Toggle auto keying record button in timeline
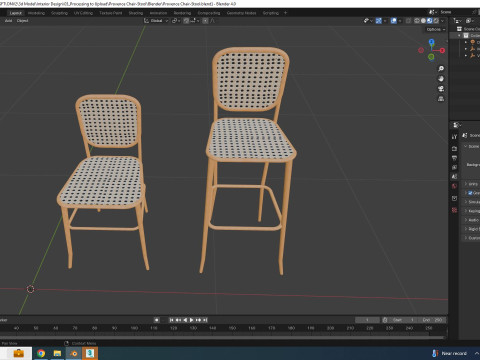The width and height of the screenshot is (480, 360). (x=156, y=320)
